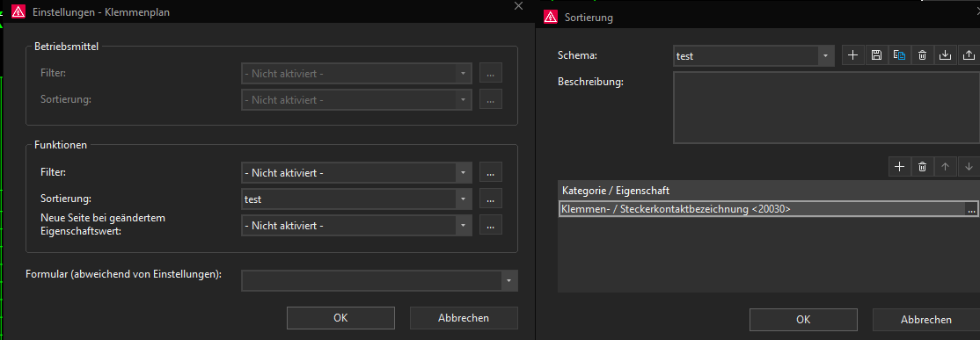Import a sorting schema
This screenshot has height=340, width=980.
[946, 55]
